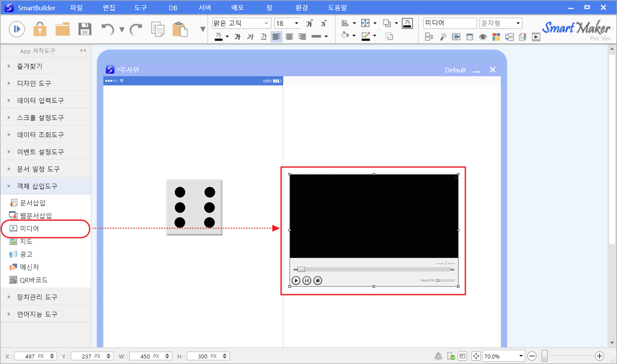This screenshot has width=617, height=364.
Task: Expand the 디자인 도구 section
Action: (45, 83)
